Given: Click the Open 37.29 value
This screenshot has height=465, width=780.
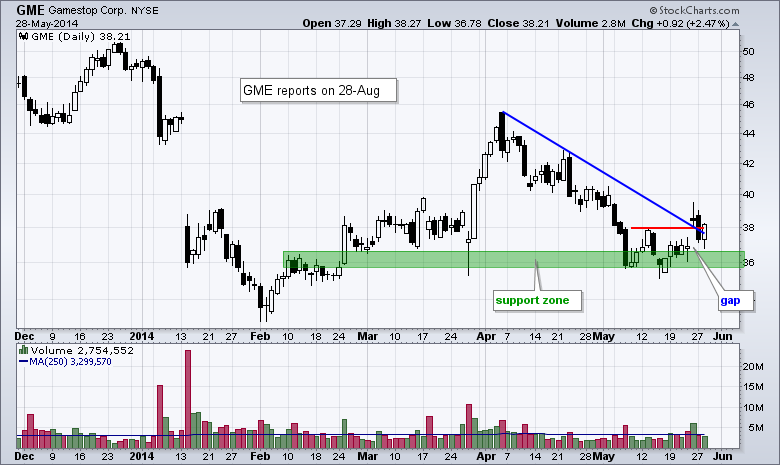Looking at the screenshot, I should 332,23.
